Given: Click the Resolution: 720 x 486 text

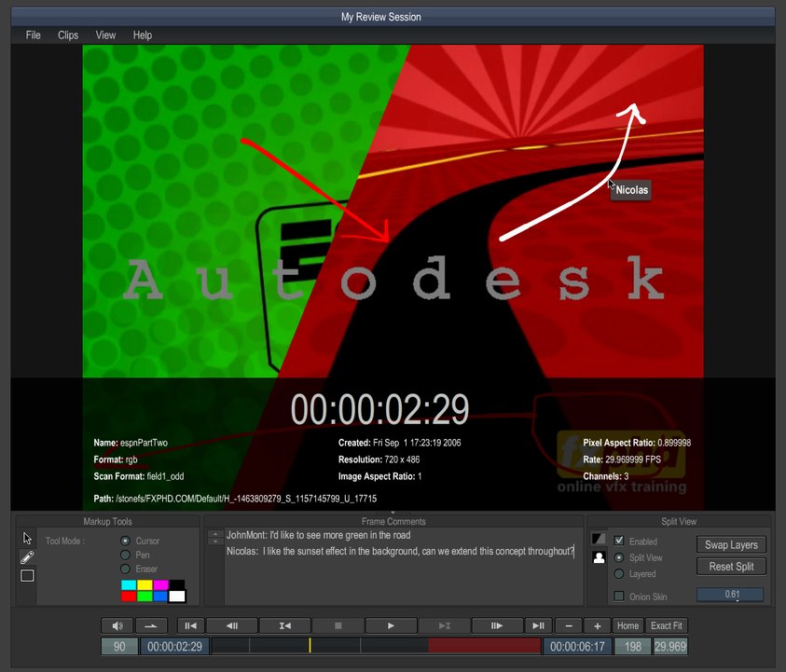Looking at the screenshot, I should click(379, 459).
